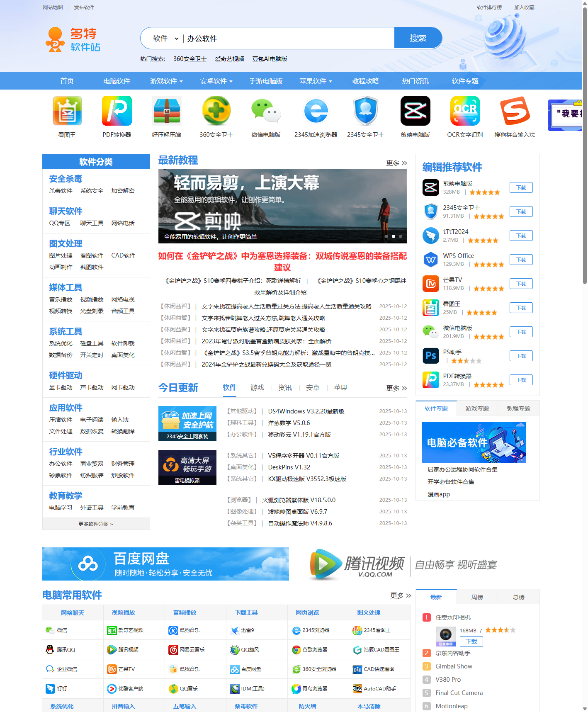Download 剪映电脑版 via its 下载 button

click(521, 187)
